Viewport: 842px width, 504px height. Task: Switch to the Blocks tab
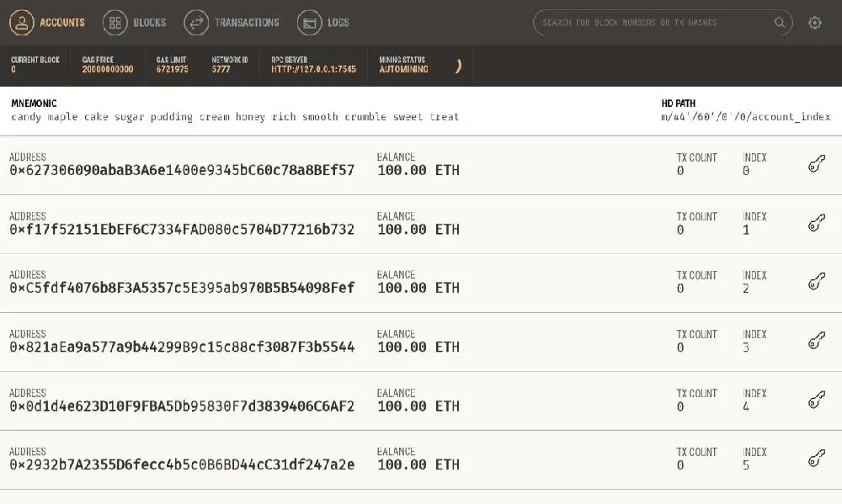coord(135,23)
